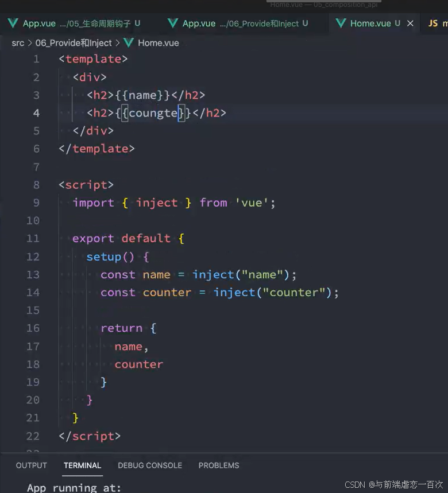
Task: Click the Vue icon on Home.vue tab
Action: coord(341,24)
